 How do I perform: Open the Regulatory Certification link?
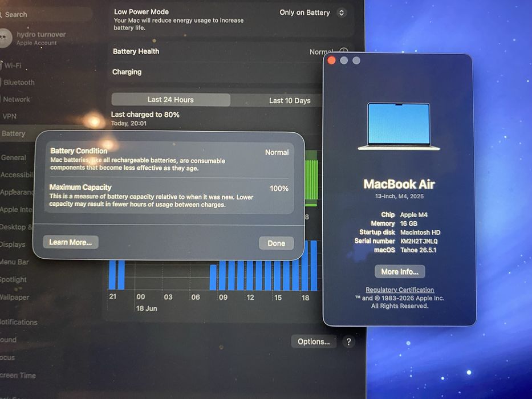400,290
